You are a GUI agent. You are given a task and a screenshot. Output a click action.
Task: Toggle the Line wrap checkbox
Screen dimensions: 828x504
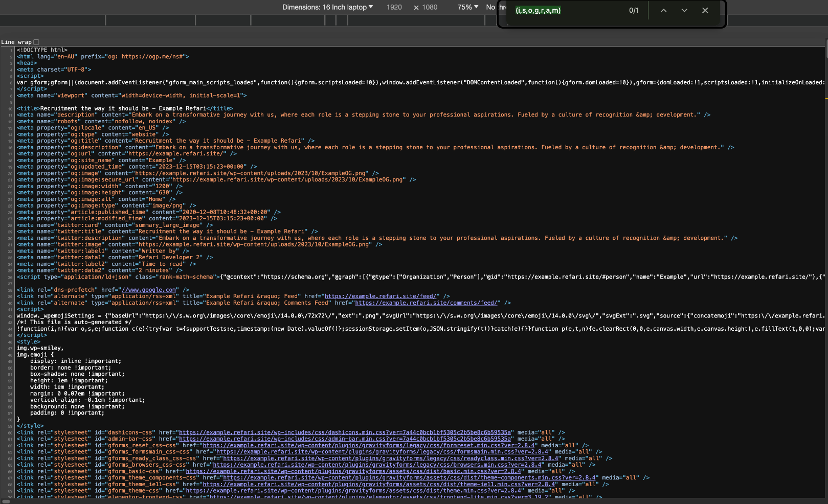pyautogui.click(x=36, y=42)
